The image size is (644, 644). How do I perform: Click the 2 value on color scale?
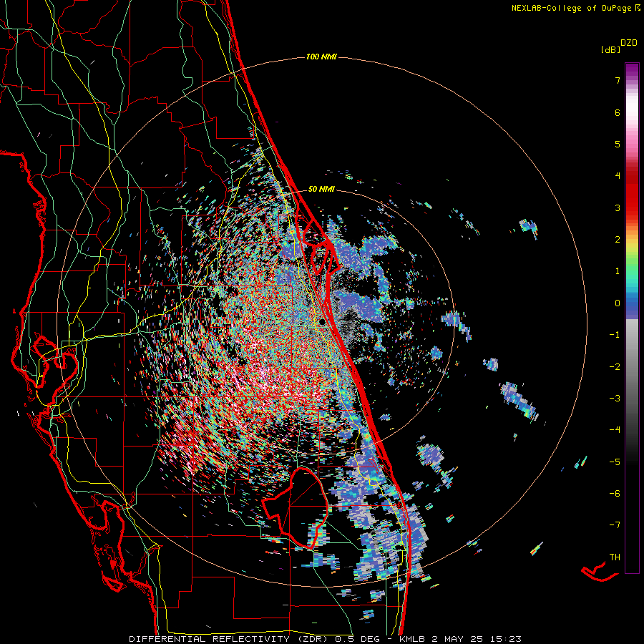618,240
